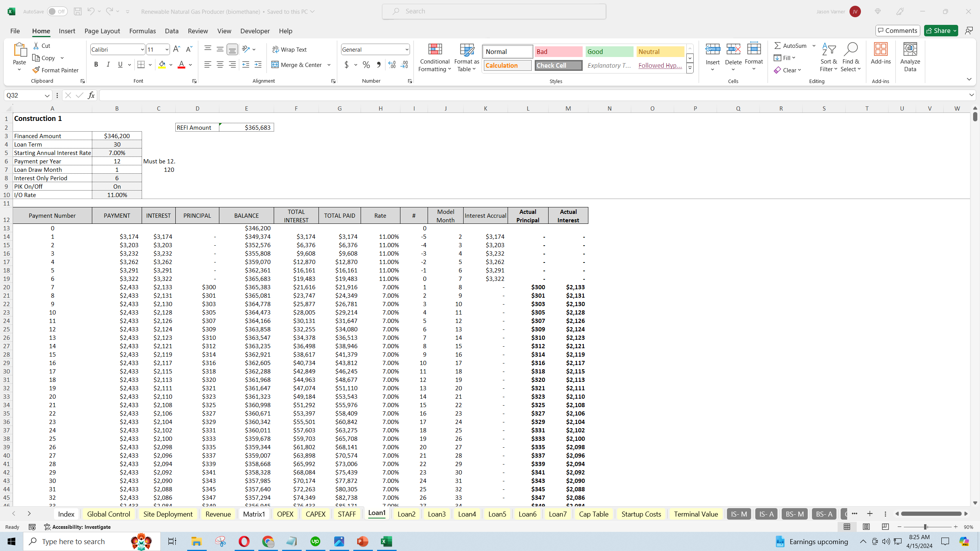Apply red Font Color swatch
Screen dimensions: 980x551
click(x=181, y=65)
